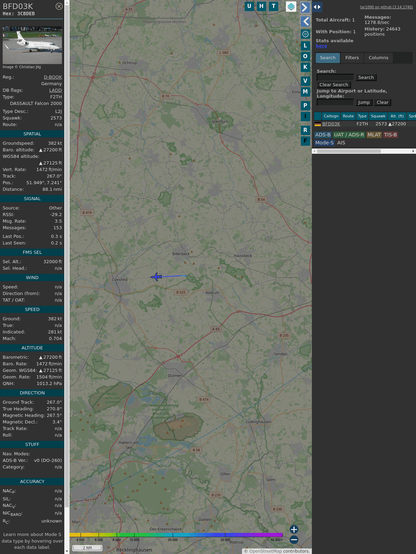Image resolution: width=416 pixels, height=554 pixels.
Task: Click the T map toolbar button
Action: tap(273, 6)
